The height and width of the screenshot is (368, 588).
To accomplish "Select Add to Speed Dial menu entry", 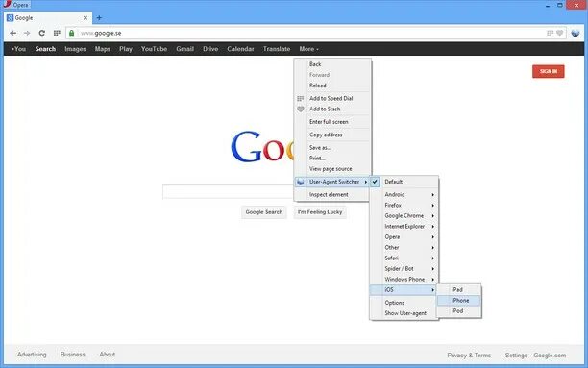I will pos(332,98).
